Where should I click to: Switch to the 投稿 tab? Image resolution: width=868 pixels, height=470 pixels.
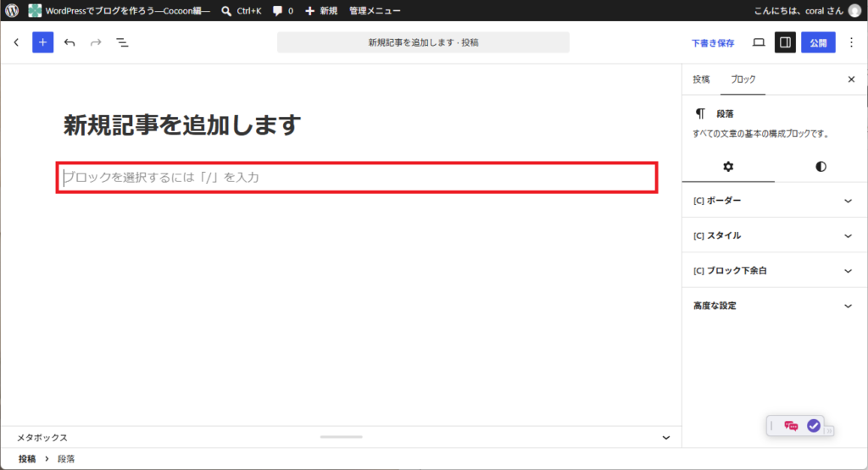tap(701, 80)
